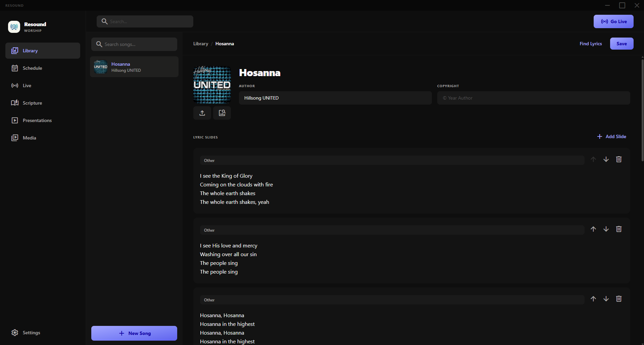
Task: Close the Resound window
Action: (x=637, y=5)
